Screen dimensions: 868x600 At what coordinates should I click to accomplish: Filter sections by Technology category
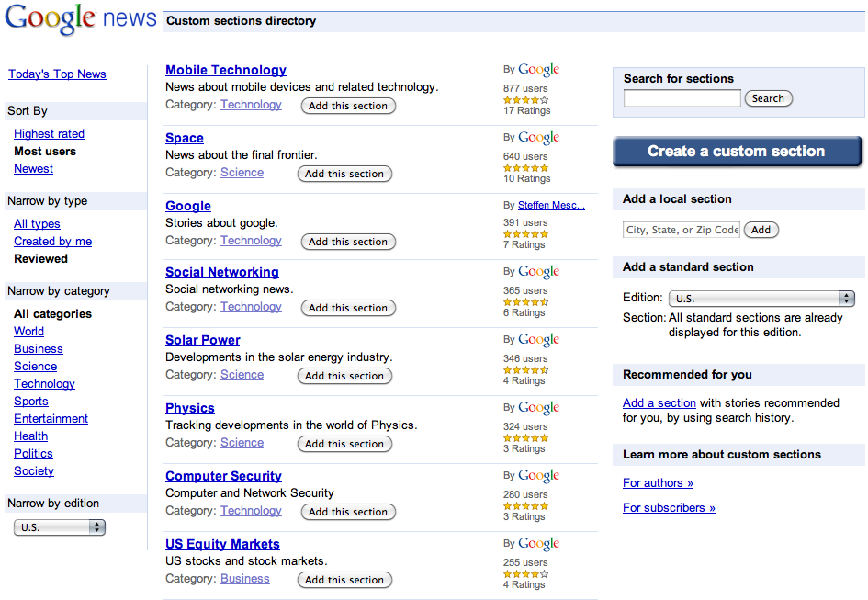click(44, 383)
